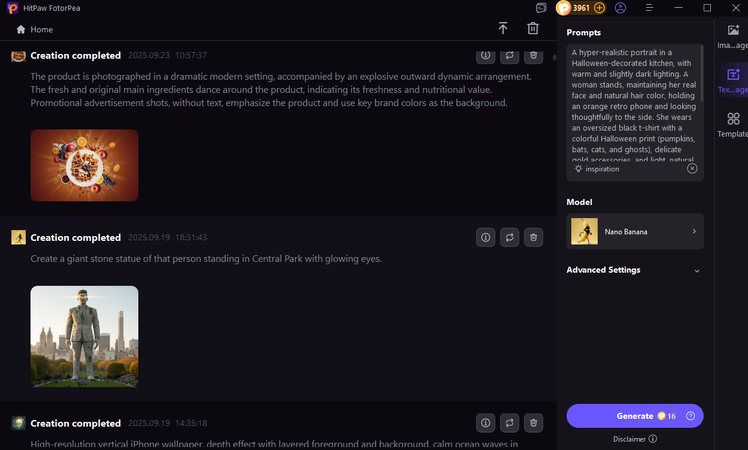Expand the Advanced Settings section
This screenshot has height=450, width=748.
634,270
